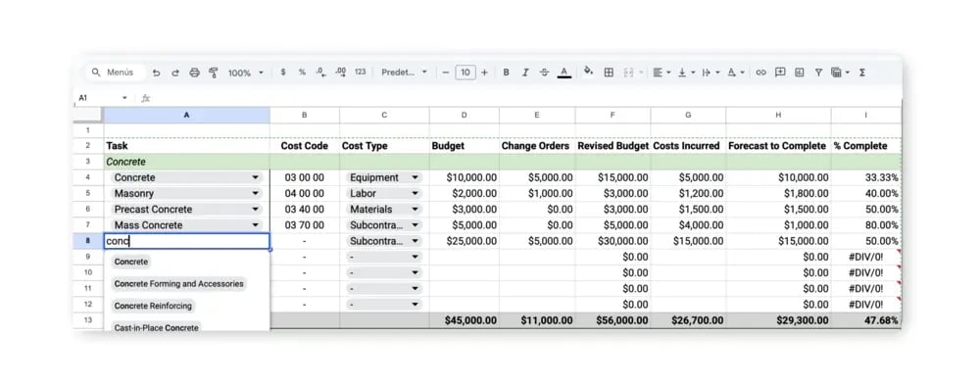Increase font size with plus button
The width and height of the screenshot is (980, 386).
coord(484,72)
